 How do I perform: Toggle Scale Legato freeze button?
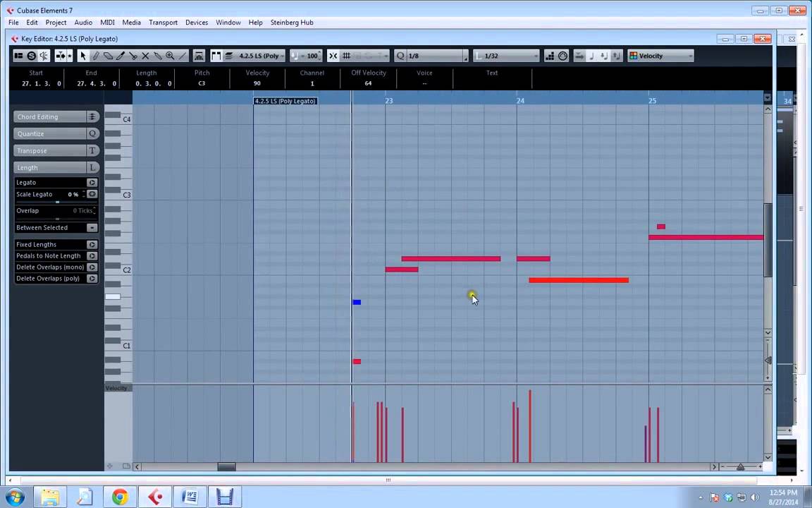tap(92, 194)
